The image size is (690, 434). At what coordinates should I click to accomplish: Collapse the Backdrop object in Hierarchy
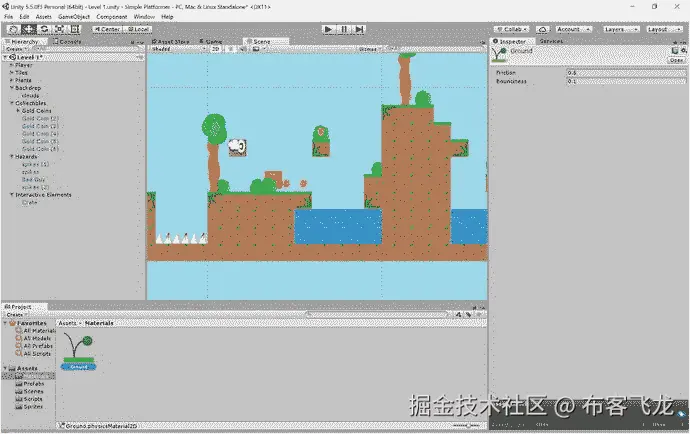[11, 88]
